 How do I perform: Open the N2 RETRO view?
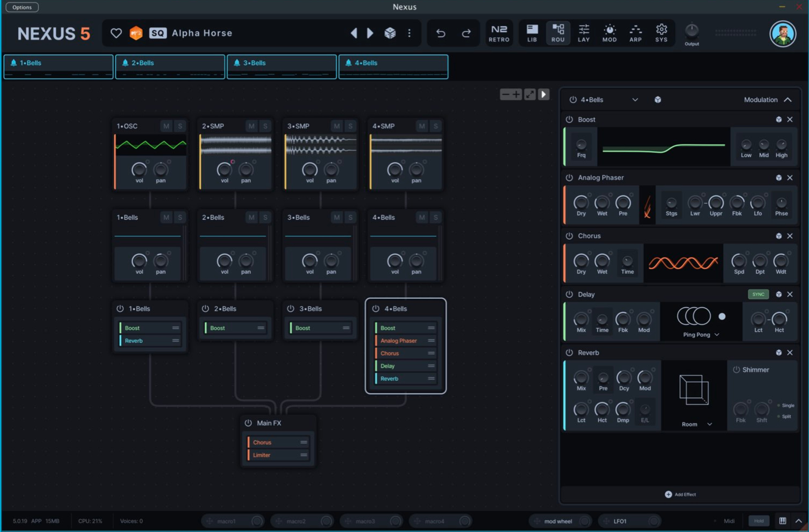pyautogui.click(x=499, y=33)
